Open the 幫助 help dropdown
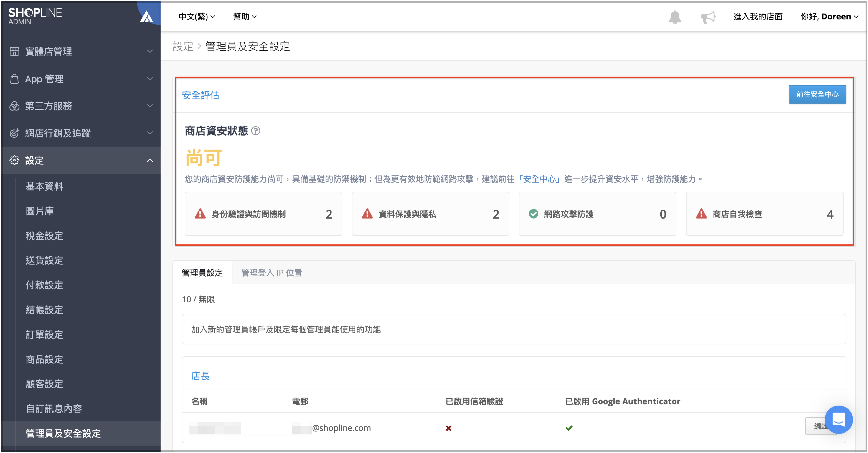Image resolution: width=868 pixels, height=453 pixels. pos(245,17)
